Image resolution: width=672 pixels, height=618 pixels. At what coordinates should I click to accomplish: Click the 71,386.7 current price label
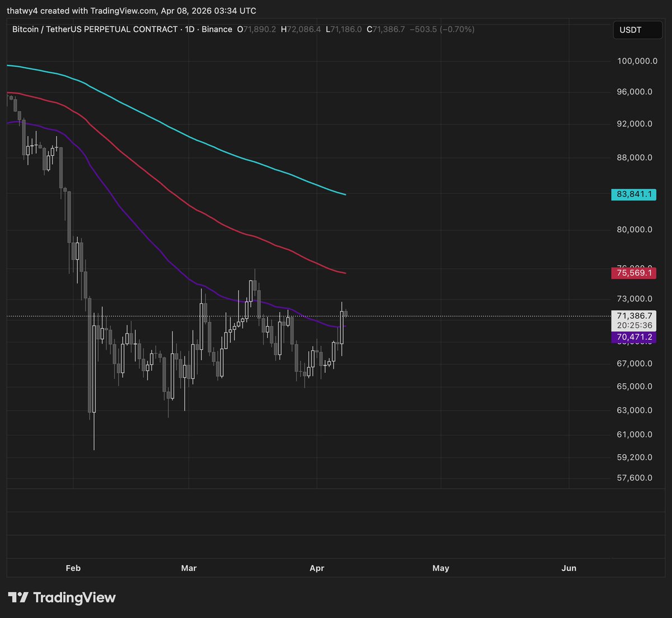point(634,316)
